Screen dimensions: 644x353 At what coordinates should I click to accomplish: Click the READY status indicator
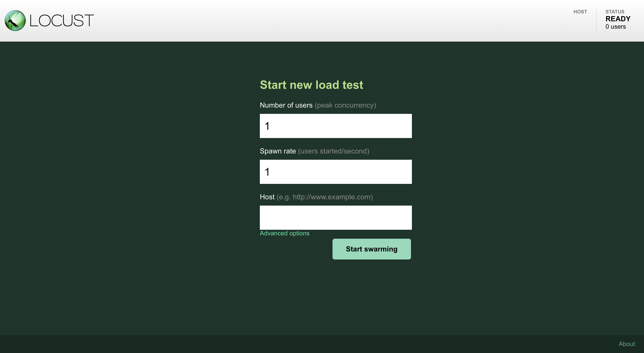(x=617, y=19)
